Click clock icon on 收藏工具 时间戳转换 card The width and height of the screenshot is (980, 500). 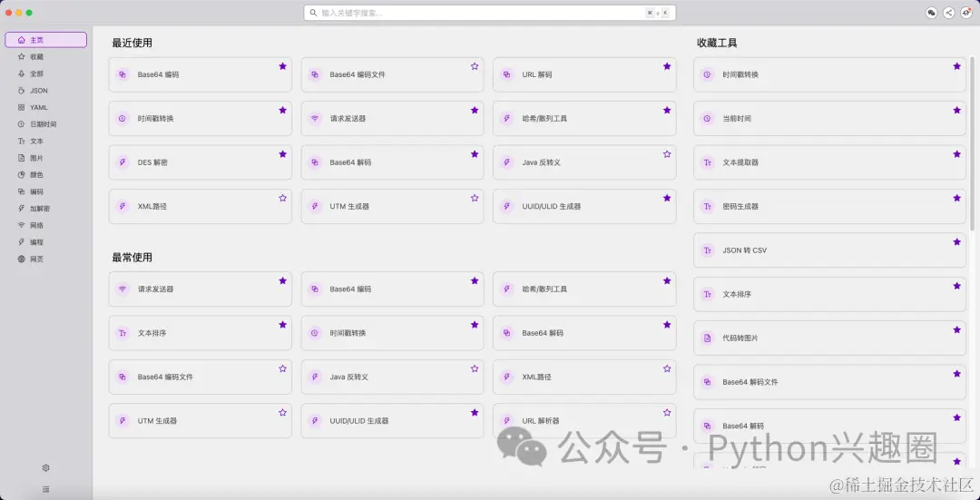(x=708, y=74)
